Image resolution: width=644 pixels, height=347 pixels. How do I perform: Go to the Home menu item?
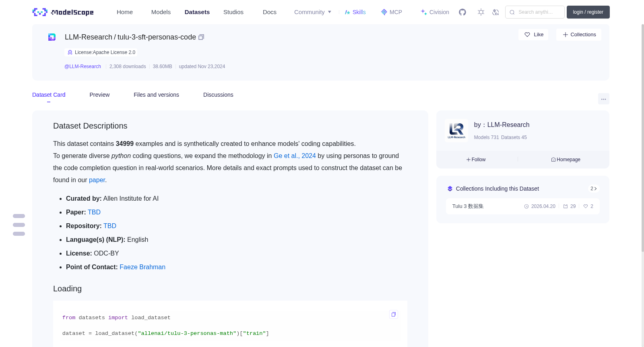125,12
